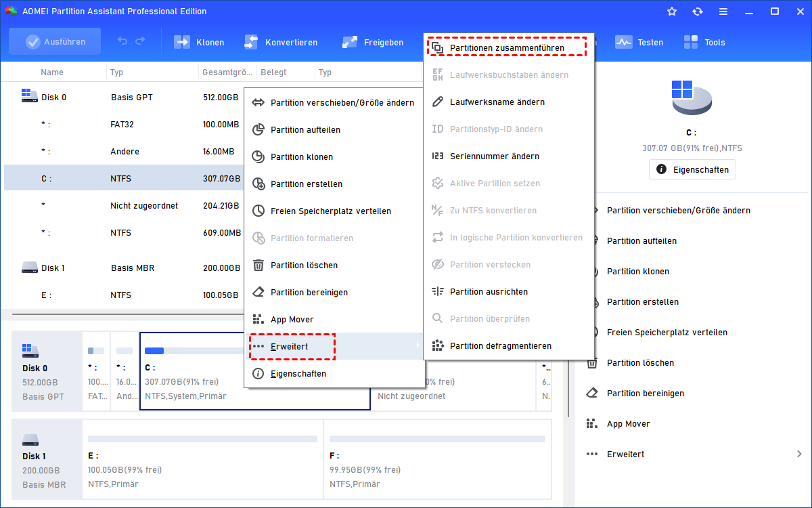Image resolution: width=812 pixels, height=508 pixels.
Task: Select Partition löschen in context menu
Action: point(334,265)
